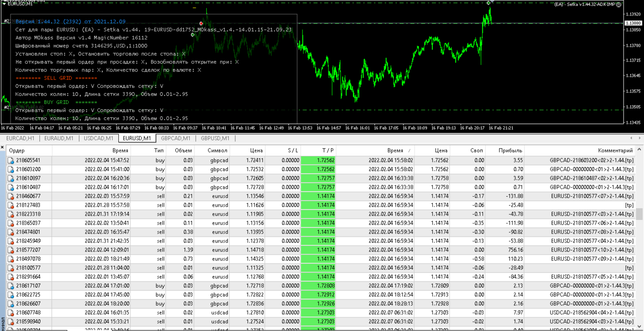Image resolution: width=644 pixels, height=331 pixels.
Task: Click the order icon in row 218626607
Action: point(10,305)
